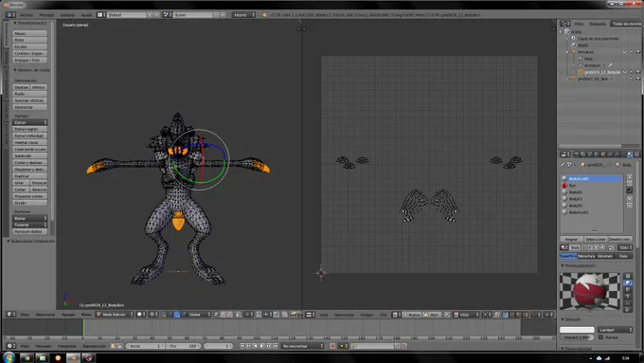644x363 pixels.
Task: Collapse the Transformación panel
Action: [15, 24]
